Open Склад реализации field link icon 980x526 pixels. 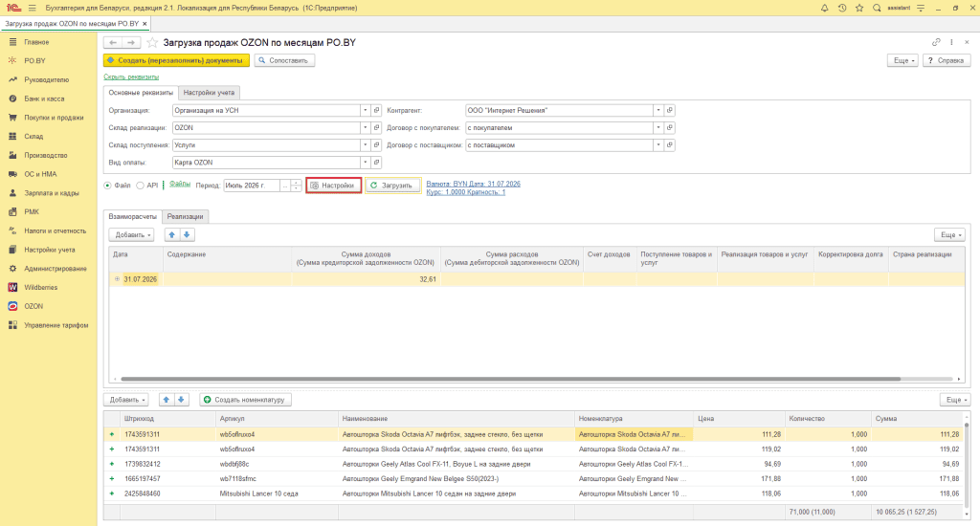tap(376, 127)
